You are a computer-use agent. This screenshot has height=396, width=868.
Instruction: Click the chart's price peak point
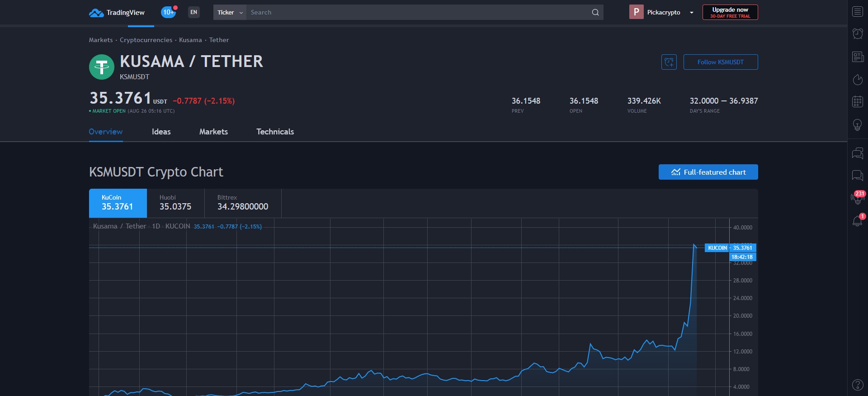(694, 245)
